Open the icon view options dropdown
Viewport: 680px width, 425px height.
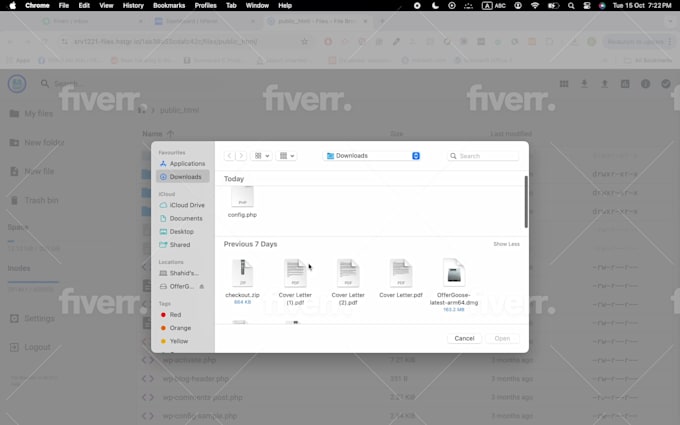[262, 156]
